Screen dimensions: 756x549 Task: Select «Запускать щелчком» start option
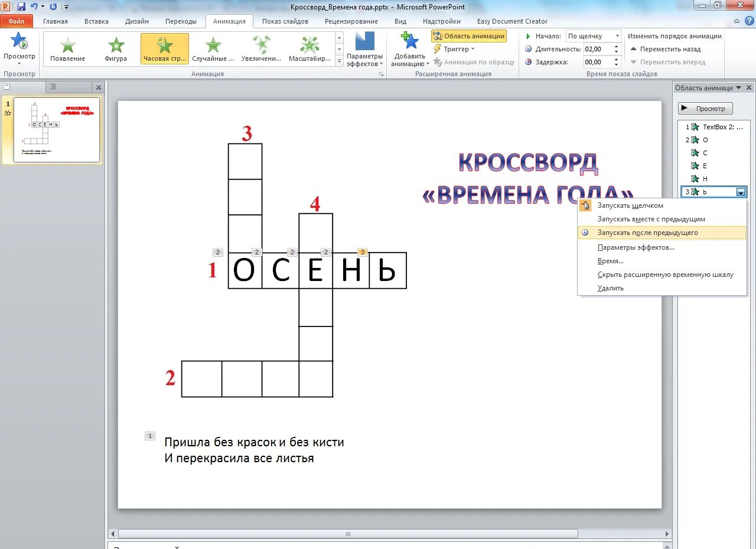(630, 205)
